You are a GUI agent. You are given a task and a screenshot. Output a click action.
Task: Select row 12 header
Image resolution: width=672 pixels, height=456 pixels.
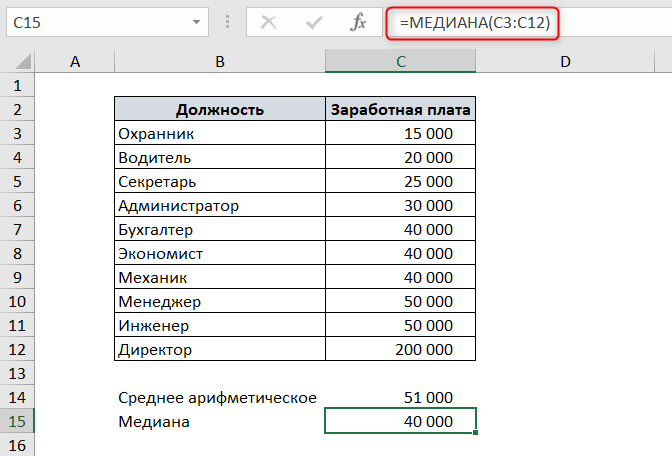click(17, 349)
